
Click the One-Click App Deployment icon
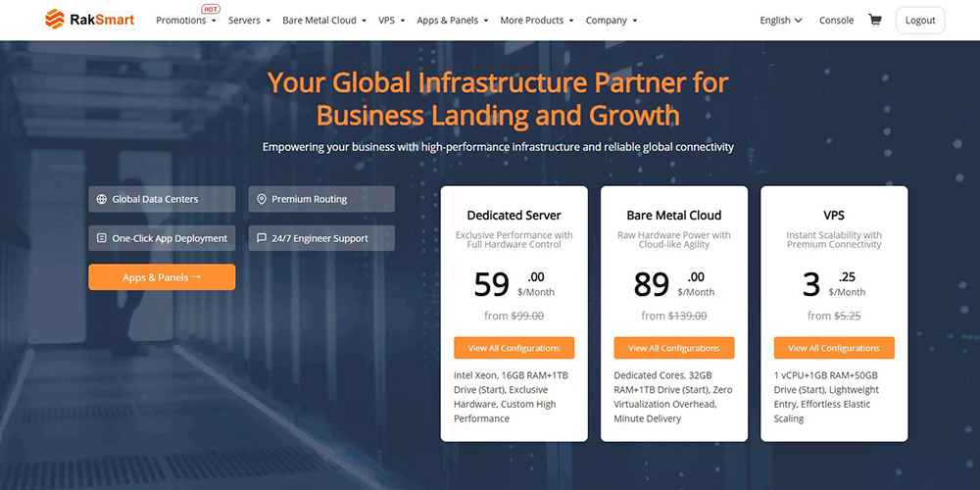pos(101,238)
